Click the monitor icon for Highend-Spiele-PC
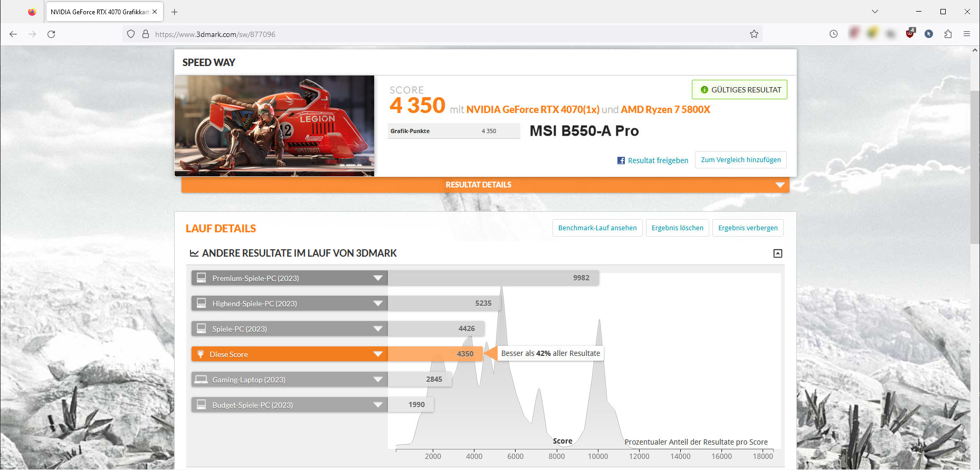This screenshot has width=980, height=470. 201,303
